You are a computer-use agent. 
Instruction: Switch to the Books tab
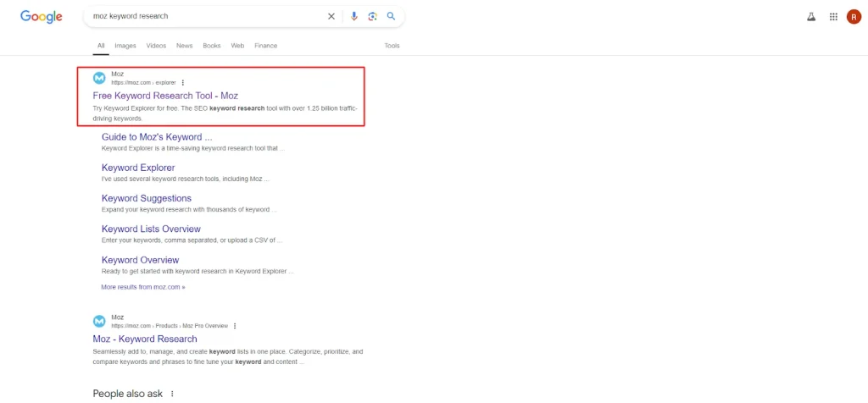click(x=211, y=46)
